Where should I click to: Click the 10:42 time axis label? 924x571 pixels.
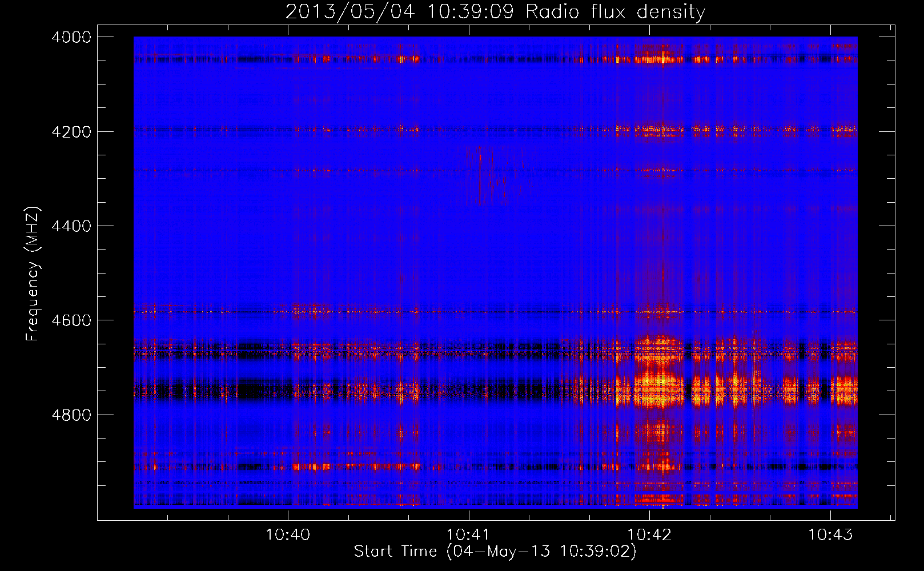[649, 534]
